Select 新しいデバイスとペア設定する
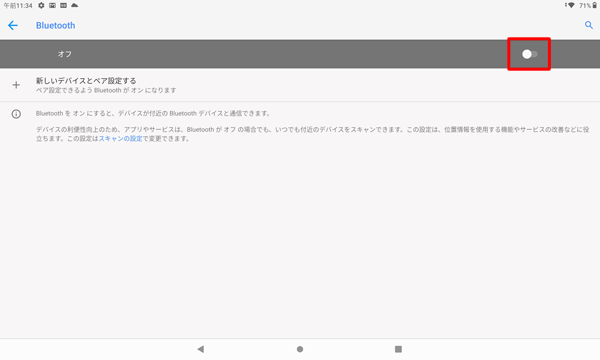 click(x=86, y=81)
